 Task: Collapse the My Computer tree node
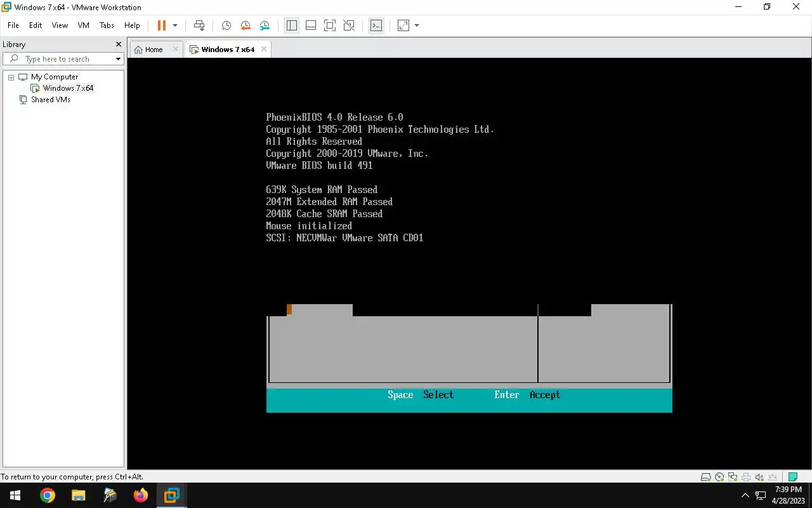[x=11, y=77]
